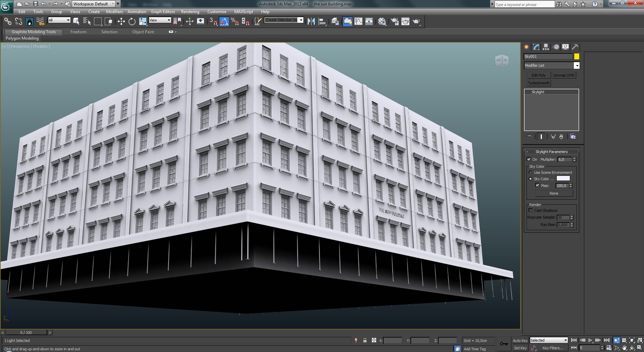This screenshot has height=352, width=644.
Task: Open the Curve Editor toolbar icon
Action: 358,21
